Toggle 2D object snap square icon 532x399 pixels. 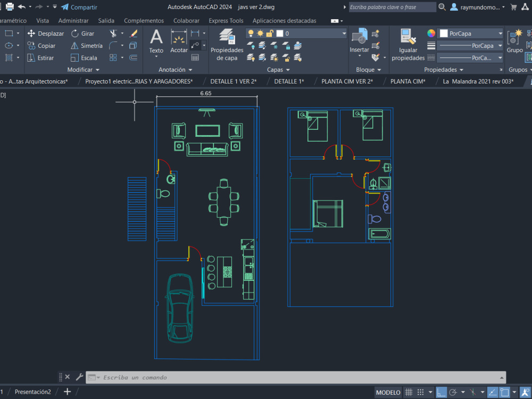(505, 392)
